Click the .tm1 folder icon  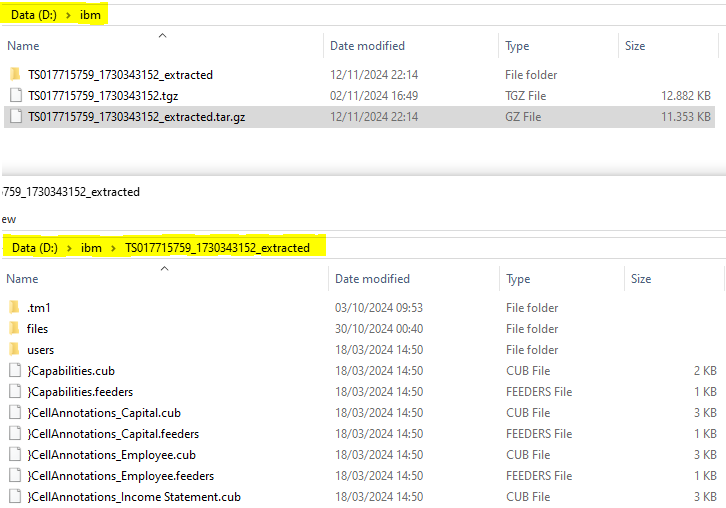click(14, 307)
